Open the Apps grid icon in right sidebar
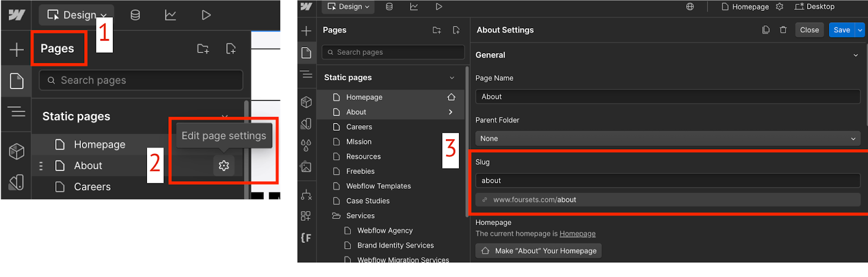 tap(306, 216)
